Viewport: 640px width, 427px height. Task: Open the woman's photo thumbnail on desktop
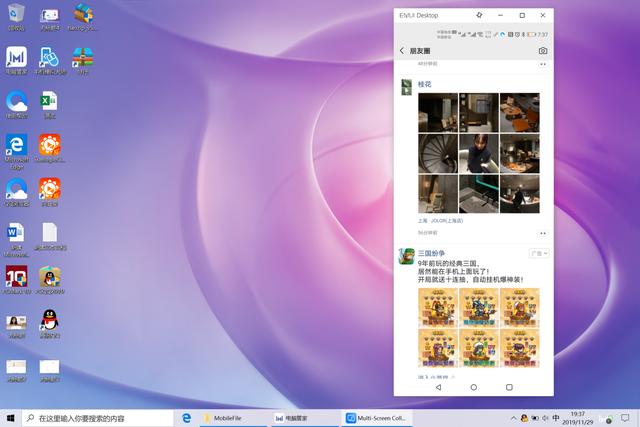16,326
